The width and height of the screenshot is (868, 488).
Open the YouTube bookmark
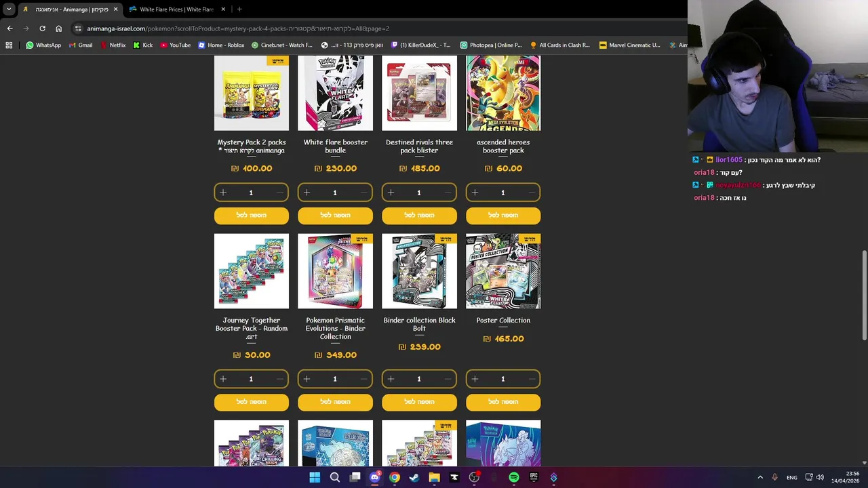coord(176,45)
